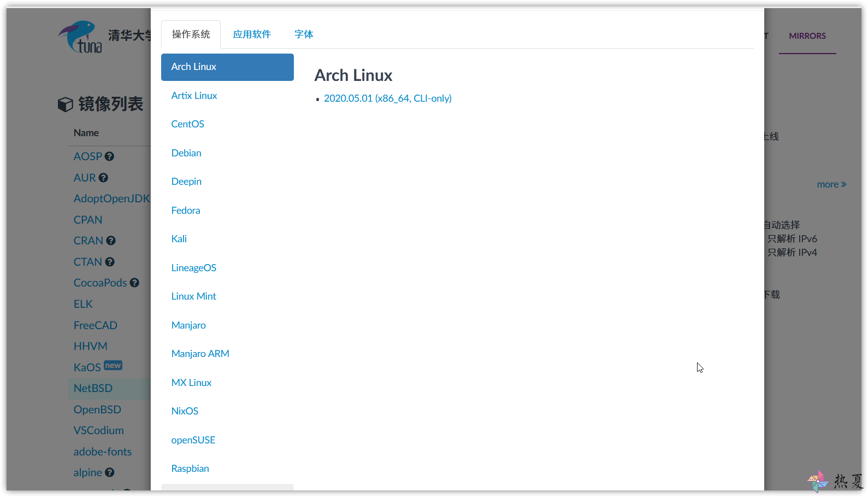This screenshot has height=497, width=868.
Task: Click the question mark icon next to AUR
Action: pos(103,178)
